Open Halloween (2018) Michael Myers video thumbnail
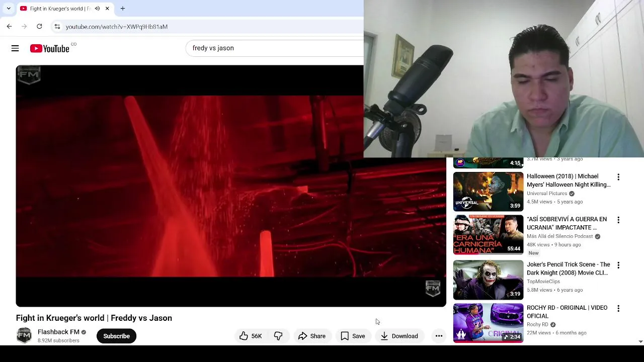The height and width of the screenshot is (362, 644). pyautogui.click(x=488, y=192)
